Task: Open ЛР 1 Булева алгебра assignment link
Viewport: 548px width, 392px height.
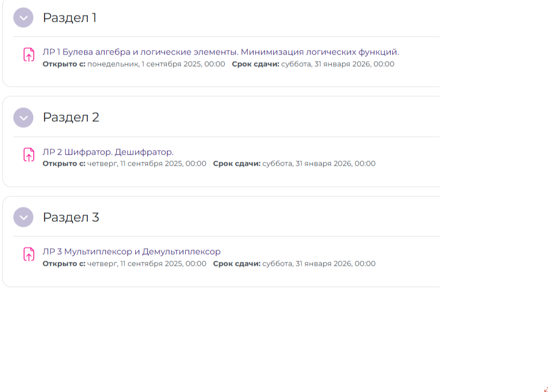Action: [220, 52]
